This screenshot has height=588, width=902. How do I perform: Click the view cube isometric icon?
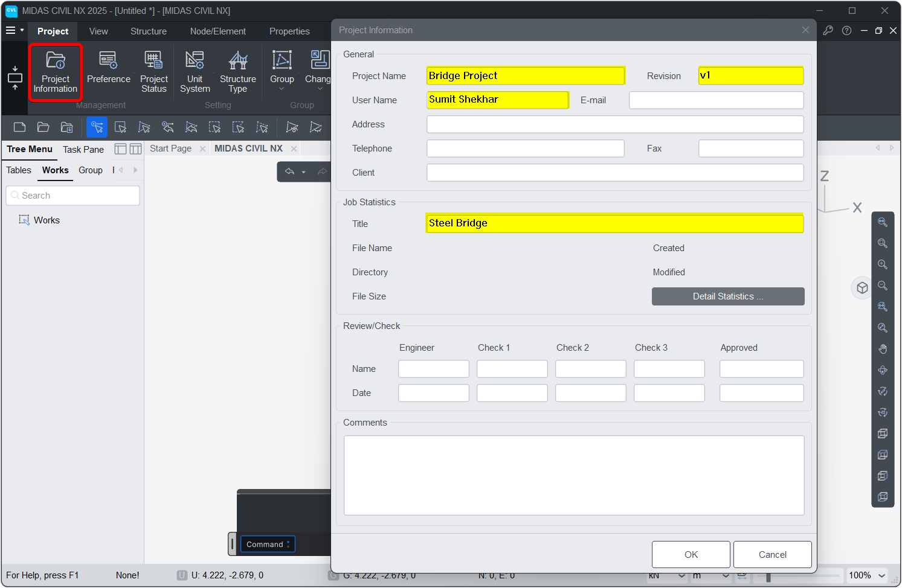(x=862, y=288)
